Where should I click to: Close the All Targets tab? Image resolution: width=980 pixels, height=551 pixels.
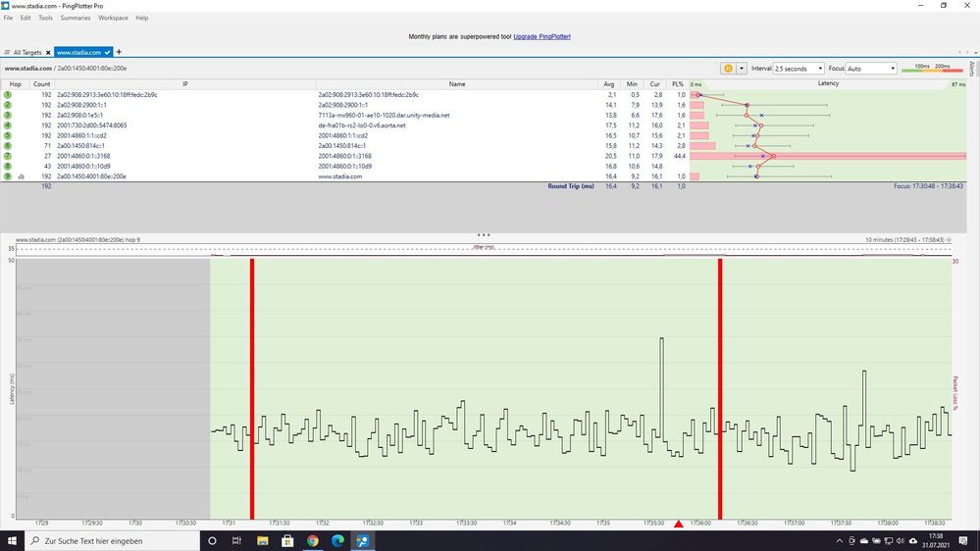tap(48, 53)
